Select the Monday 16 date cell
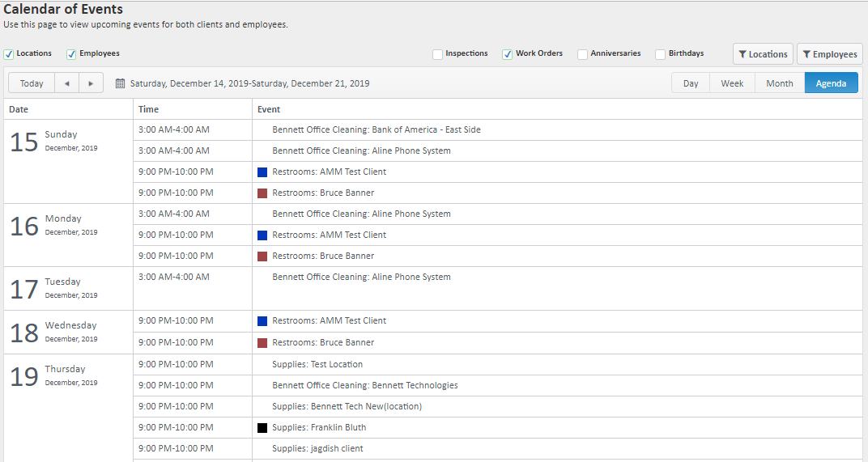This screenshot has height=462, width=868. [68, 235]
